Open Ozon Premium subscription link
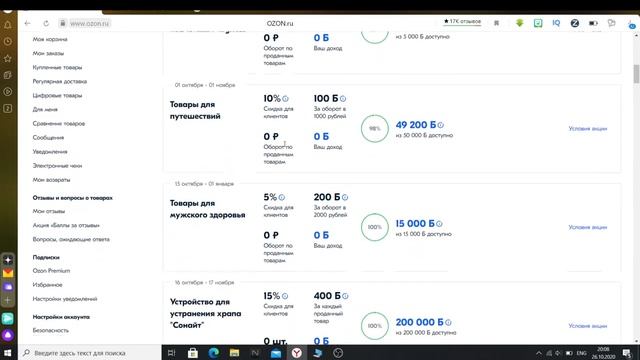This screenshot has height=360, width=640. pyautogui.click(x=51, y=271)
